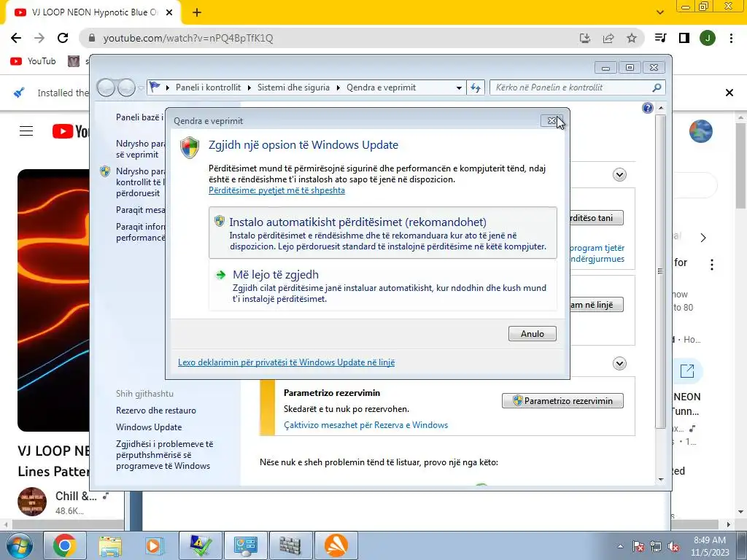Open 'Përditësime: pyetjet më të shpeshta' link
The image size is (747, 560).
276,190
